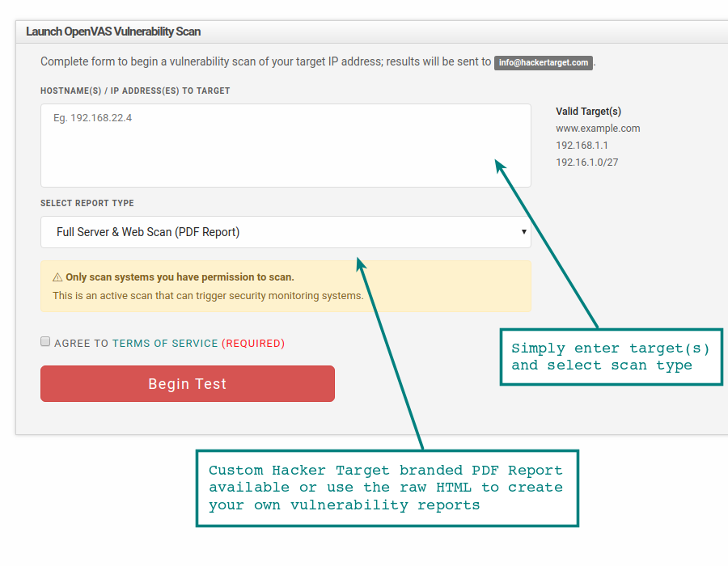728x566 pixels.
Task: Click the Hostname(s) / IP Address(es) label
Action: (135, 91)
